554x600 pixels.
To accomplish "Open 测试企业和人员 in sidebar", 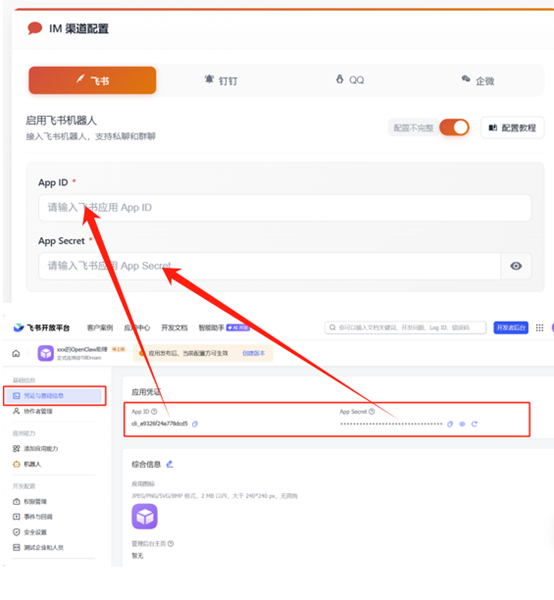I will [38, 548].
